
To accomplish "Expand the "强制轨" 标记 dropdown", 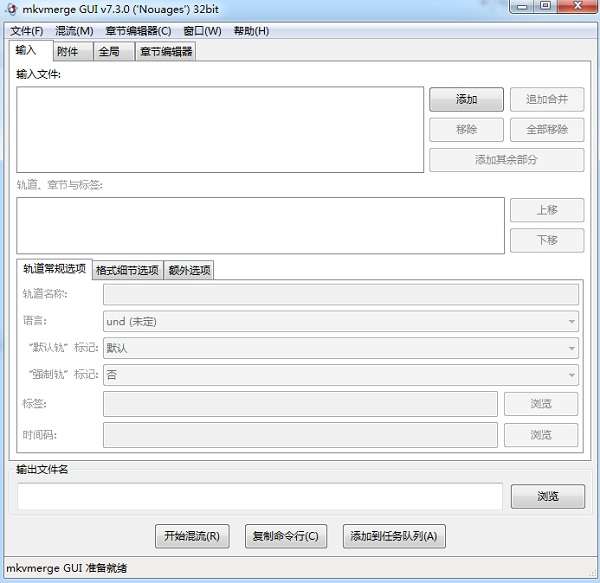I will pos(341,375).
